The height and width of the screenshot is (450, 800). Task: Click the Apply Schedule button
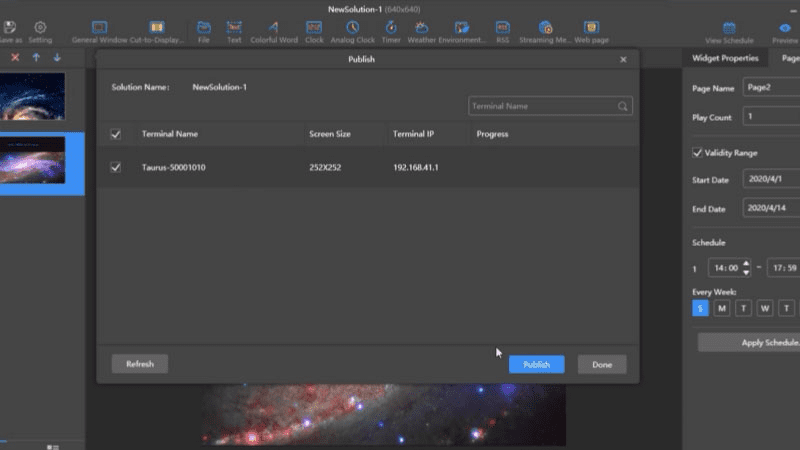point(749,342)
